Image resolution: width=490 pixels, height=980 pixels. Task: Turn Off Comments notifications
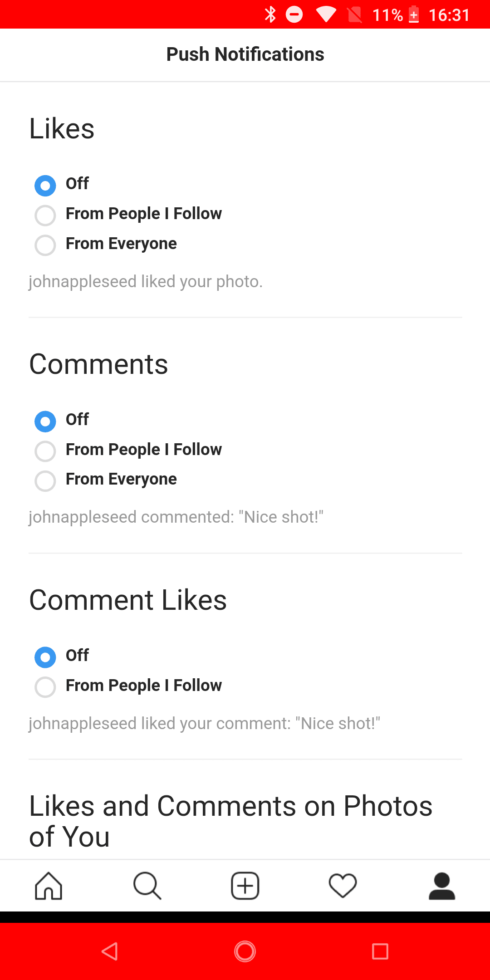click(45, 421)
